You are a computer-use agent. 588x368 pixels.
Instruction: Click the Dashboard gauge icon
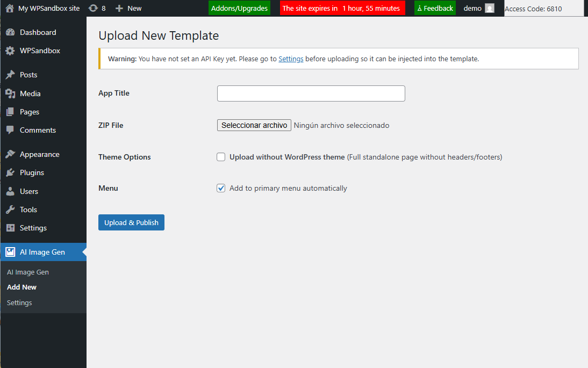pyautogui.click(x=10, y=32)
